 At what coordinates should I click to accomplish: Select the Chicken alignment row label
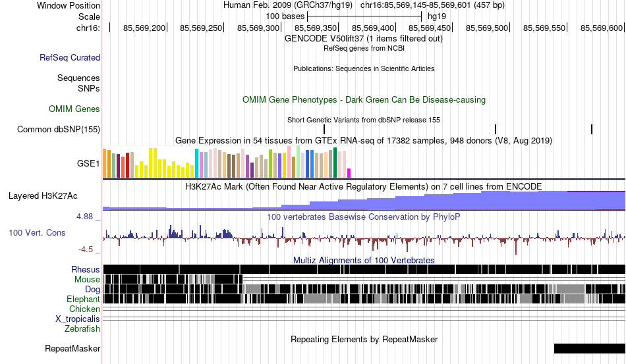click(x=84, y=309)
